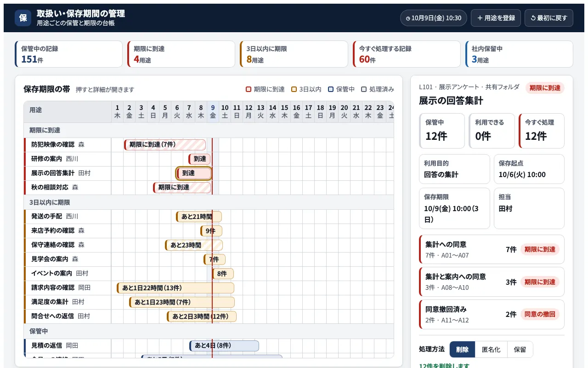Click the blue 保管中 legend entry
This screenshot has width=588, height=368.
click(x=341, y=89)
